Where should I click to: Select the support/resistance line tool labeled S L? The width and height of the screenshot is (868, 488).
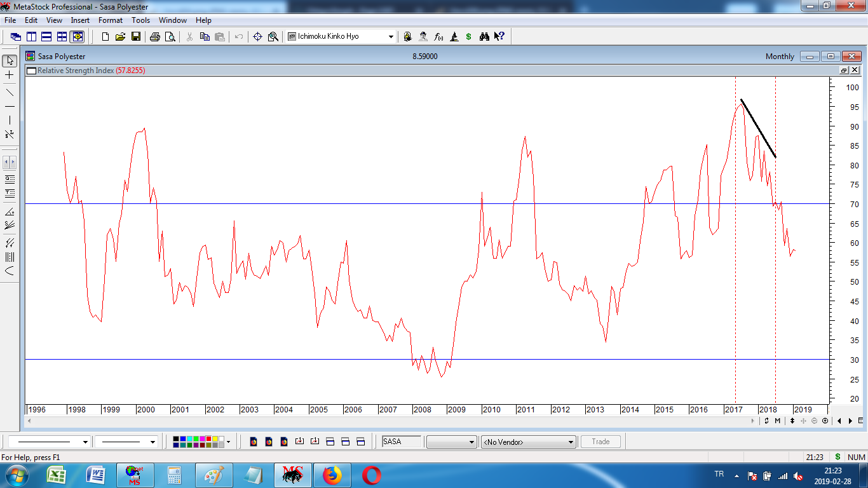(10, 134)
